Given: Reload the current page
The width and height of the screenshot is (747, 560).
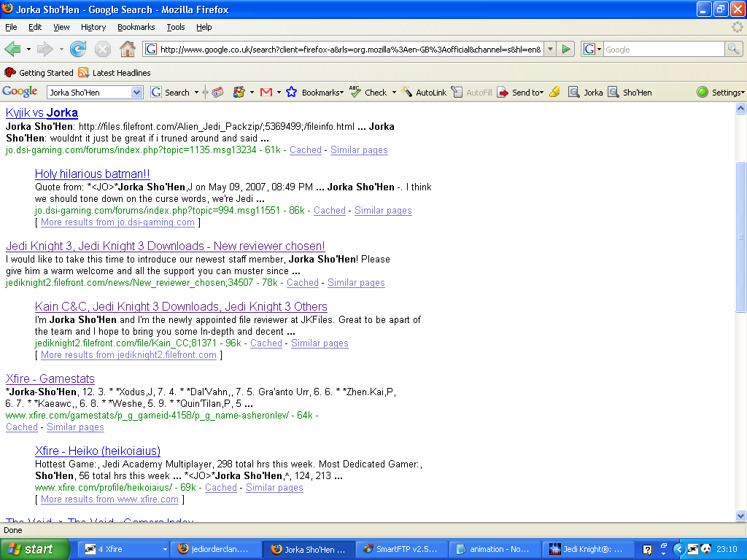Looking at the screenshot, I should coord(78,49).
